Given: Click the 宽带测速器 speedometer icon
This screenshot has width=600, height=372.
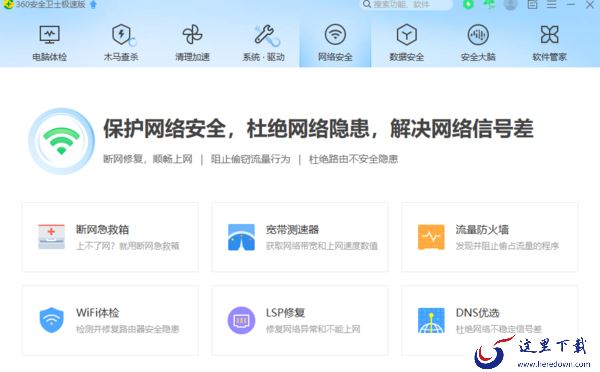Looking at the screenshot, I should (241, 237).
